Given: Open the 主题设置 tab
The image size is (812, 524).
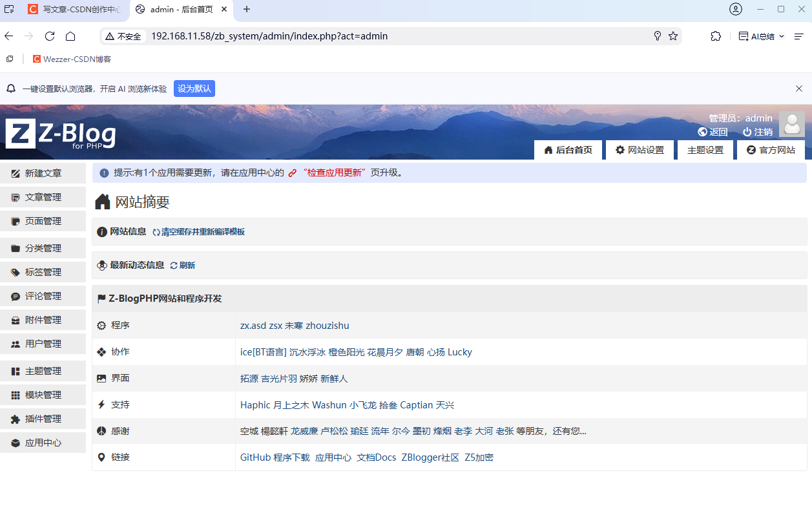Looking at the screenshot, I should click(x=705, y=150).
